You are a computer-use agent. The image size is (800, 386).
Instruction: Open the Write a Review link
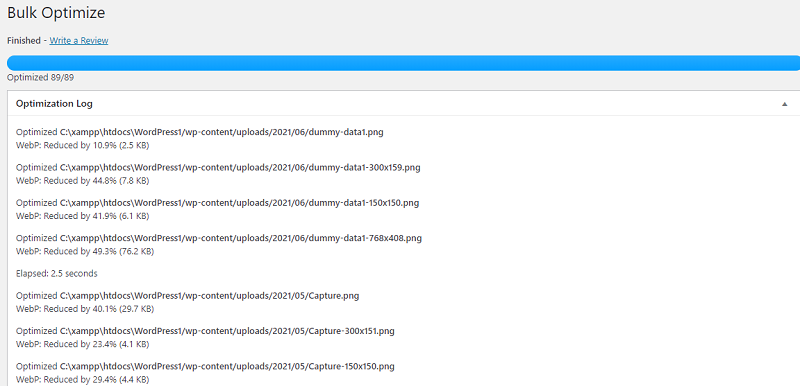[79, 41]
